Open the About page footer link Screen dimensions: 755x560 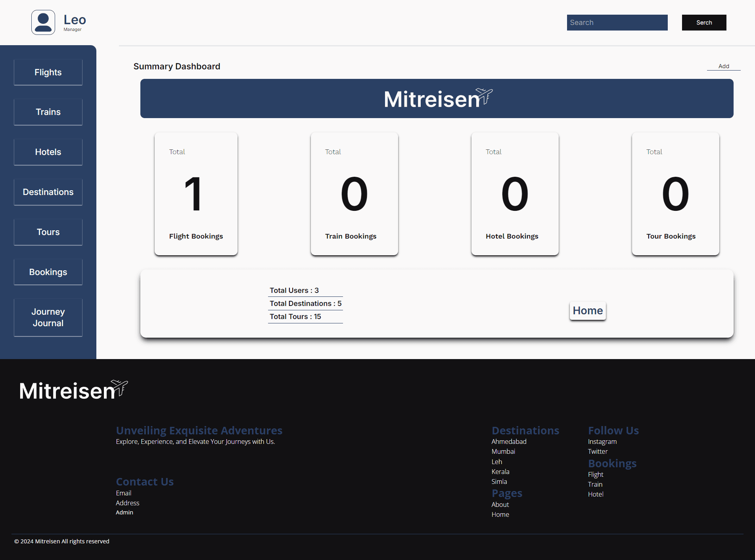(500, 505)
